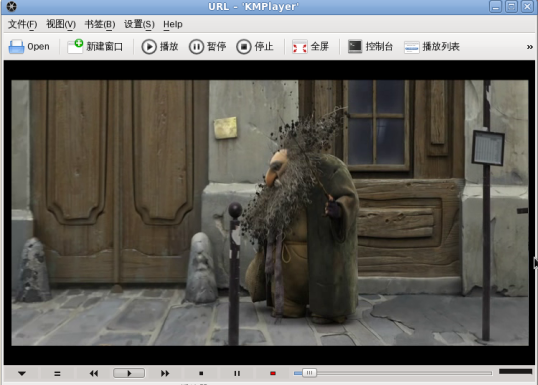The width and height of the screenshot is (538, 385).
Task: Open the 文件(F) menu
Action: pos(22,24)
